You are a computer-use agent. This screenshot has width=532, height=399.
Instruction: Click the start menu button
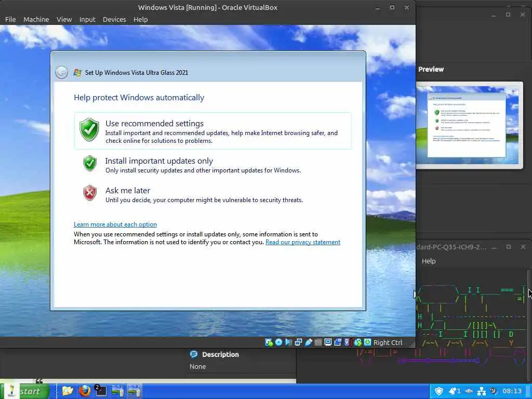coord(25,391)
